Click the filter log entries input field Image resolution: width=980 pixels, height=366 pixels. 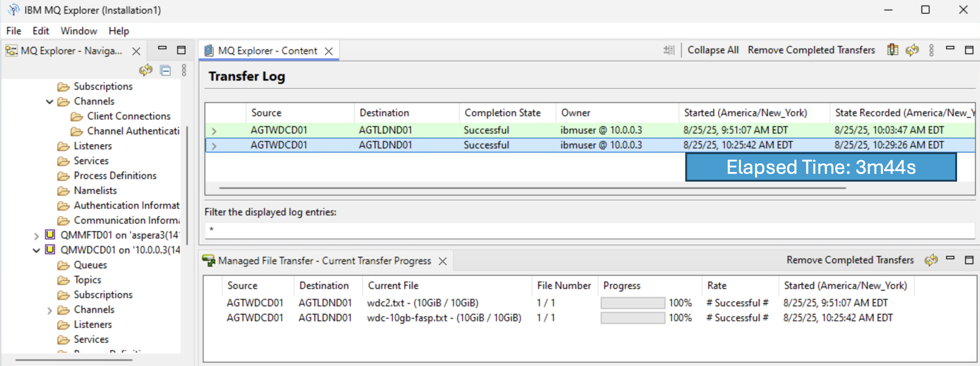589,230
